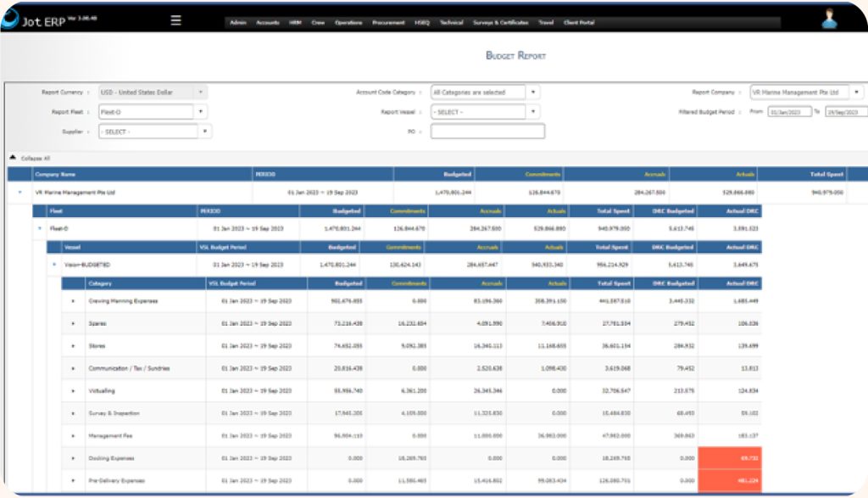Open the Procurement menu

[388, 23]
